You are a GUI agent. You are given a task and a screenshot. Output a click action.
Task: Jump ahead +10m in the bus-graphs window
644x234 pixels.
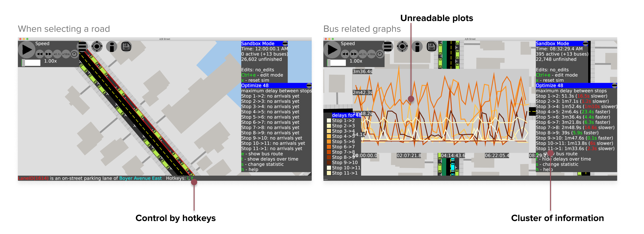371,54
